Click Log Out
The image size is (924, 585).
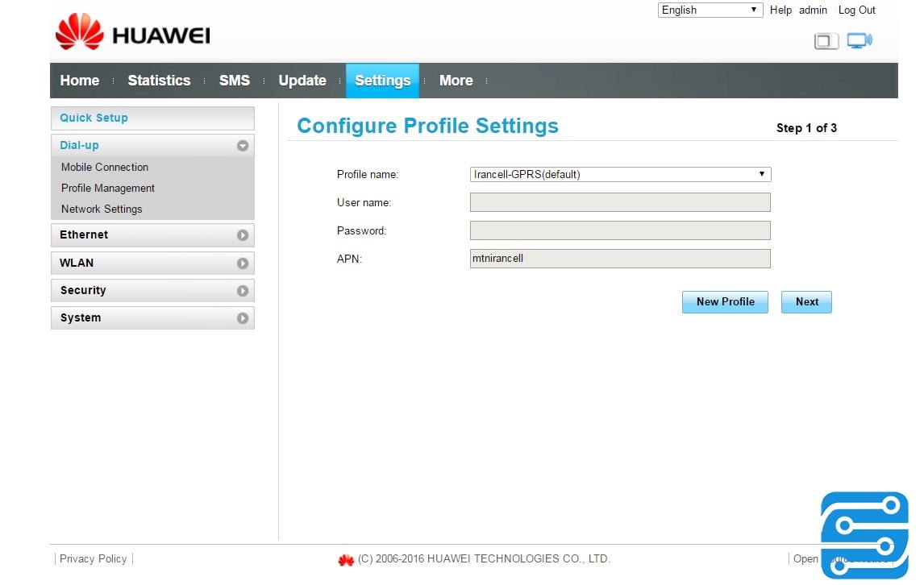tap(856, 10)
